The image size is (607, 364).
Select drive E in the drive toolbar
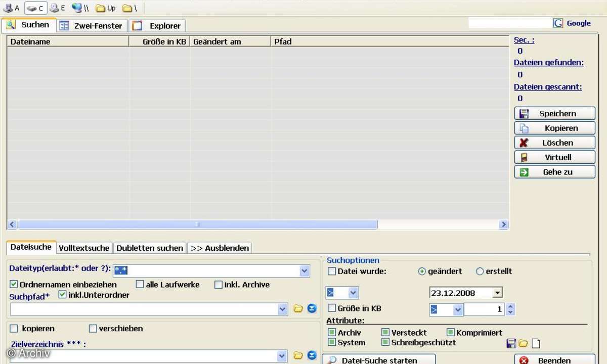coord(57,8)
